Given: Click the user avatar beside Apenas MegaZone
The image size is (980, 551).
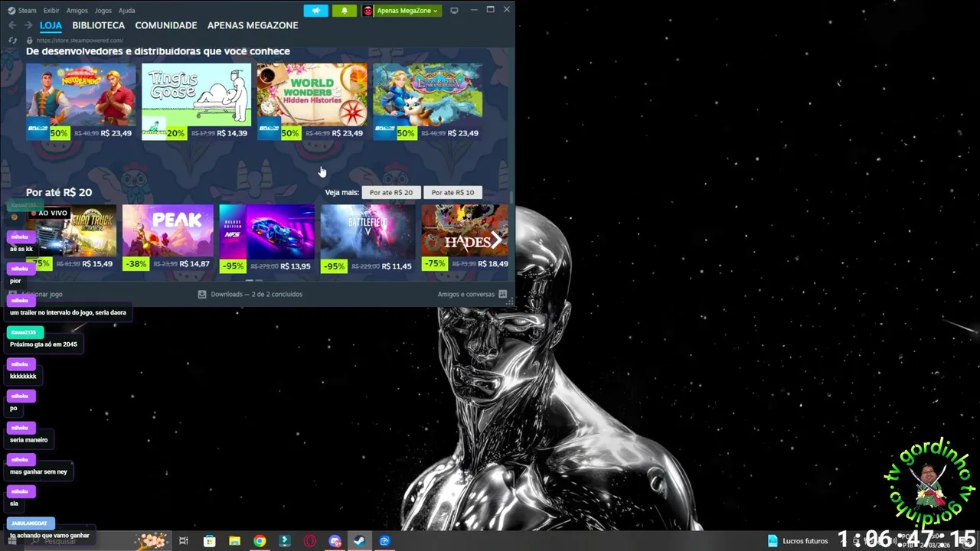Looking at the screenshot, I should tap(368, 11).
